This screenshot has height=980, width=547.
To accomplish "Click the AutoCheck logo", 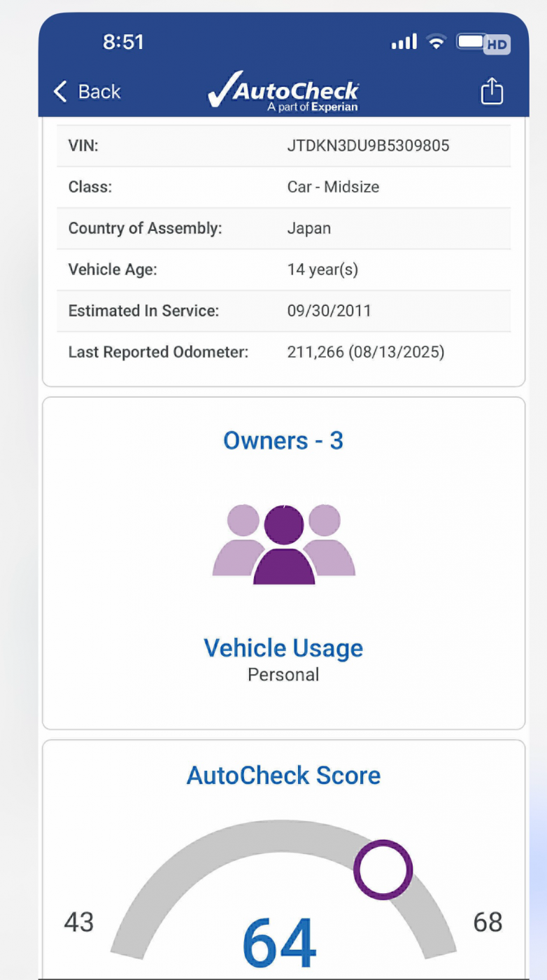I will [x=283, y=93].
